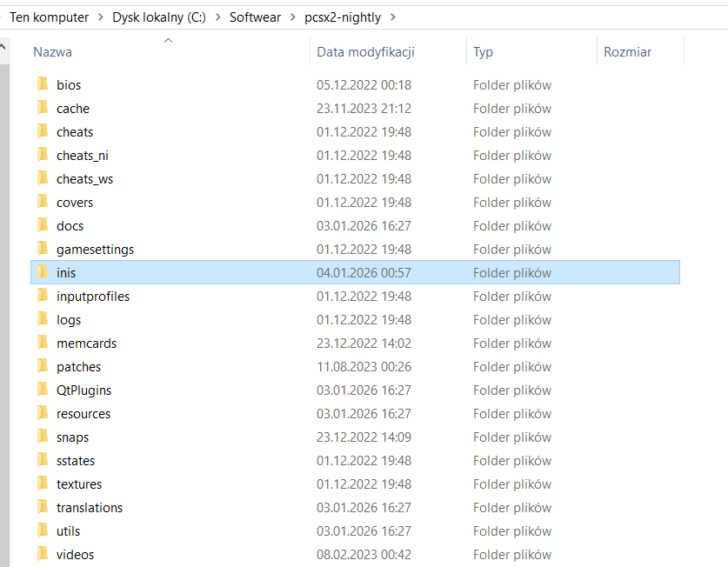Click the covers folder icon

[x=43, y=202]
